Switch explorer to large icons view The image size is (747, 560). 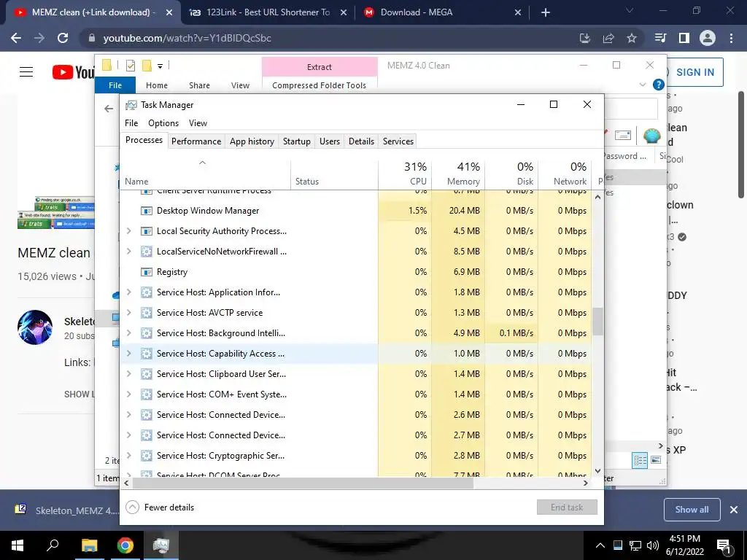656,460
